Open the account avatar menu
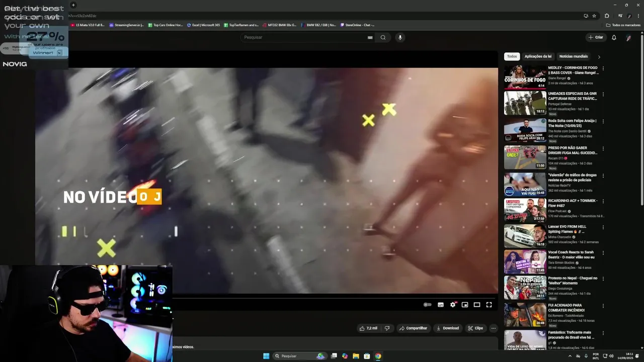Viewport: 644px width, 362px height. (628, 38)
